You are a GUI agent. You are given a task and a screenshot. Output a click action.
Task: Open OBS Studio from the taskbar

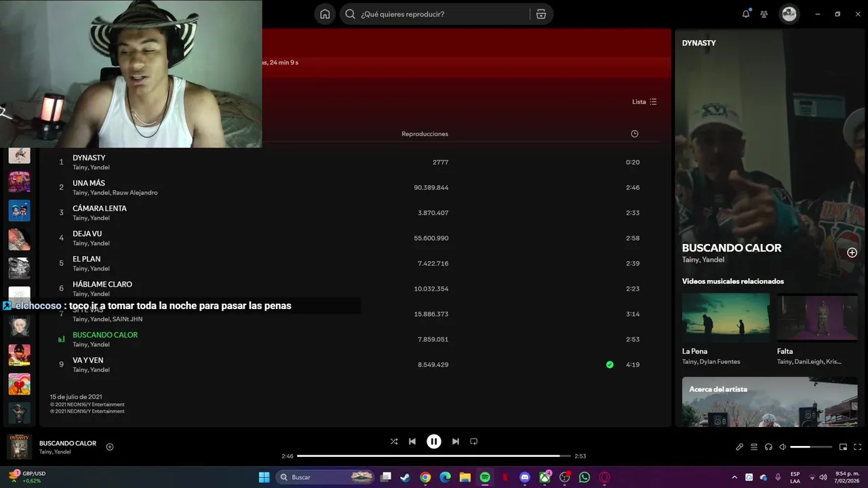click(565, 477)
